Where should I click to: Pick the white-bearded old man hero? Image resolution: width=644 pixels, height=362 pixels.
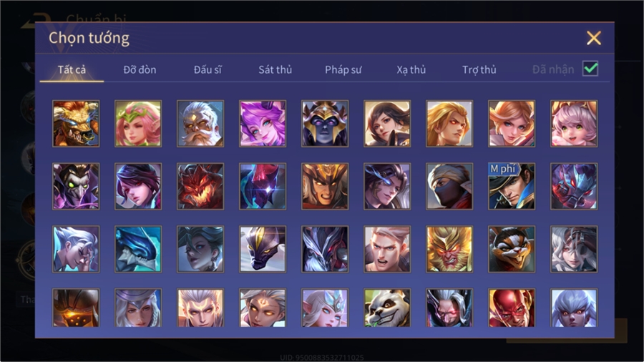click(x=200, y=124)
